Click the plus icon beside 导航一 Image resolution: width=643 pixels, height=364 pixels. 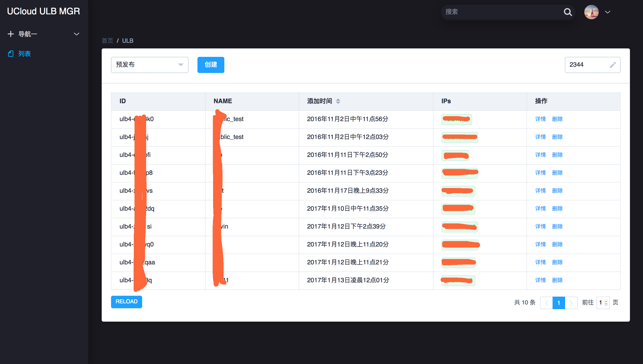pyautogui.click(x=11, y=34)
